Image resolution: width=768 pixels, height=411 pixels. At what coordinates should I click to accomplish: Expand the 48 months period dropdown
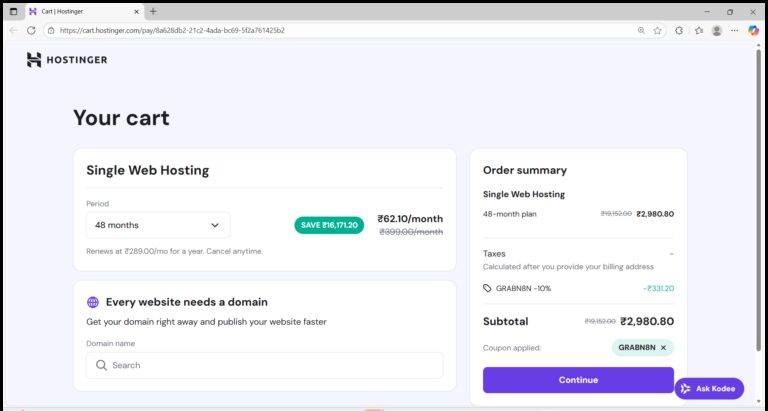coord(158,225)
